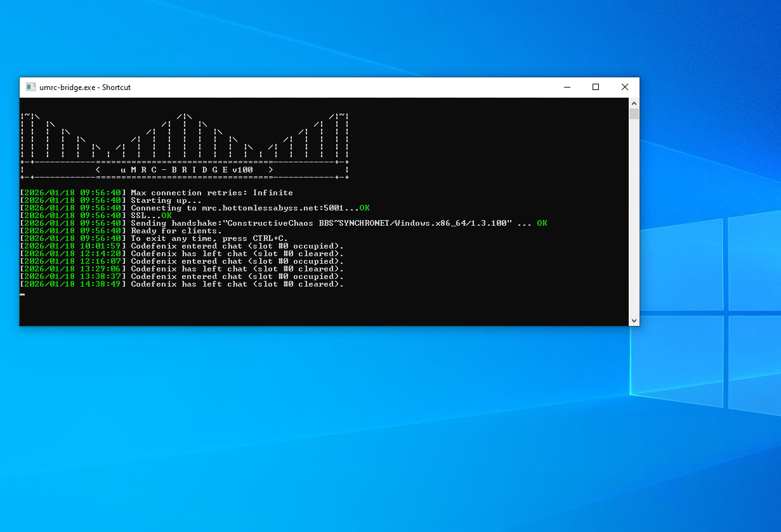Click the empty scrollbar track below the thumb
Viewport: 781px width, 532px height.
click(x=634, y=222)
